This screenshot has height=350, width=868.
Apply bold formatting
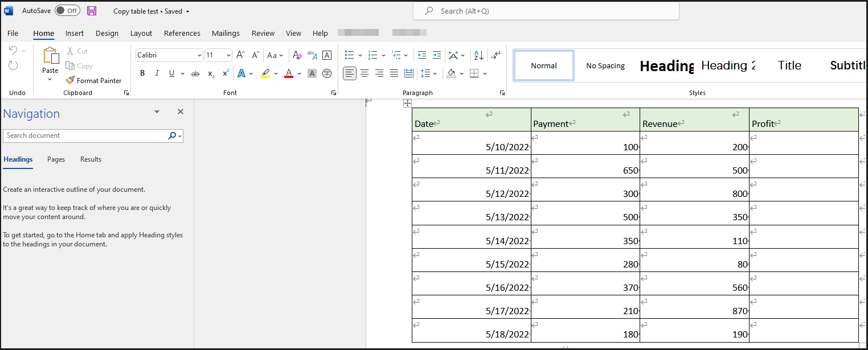142,73
